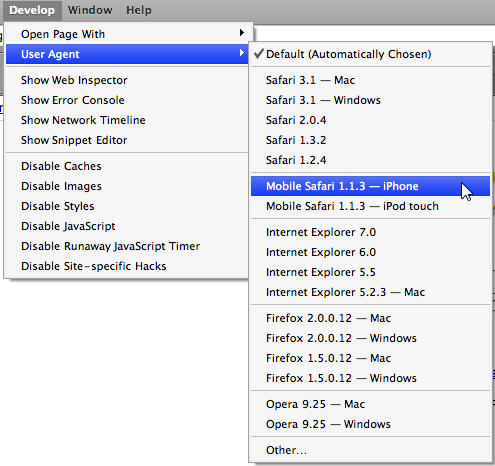Choose Other... user agent entry

click(x=370, y=450)
